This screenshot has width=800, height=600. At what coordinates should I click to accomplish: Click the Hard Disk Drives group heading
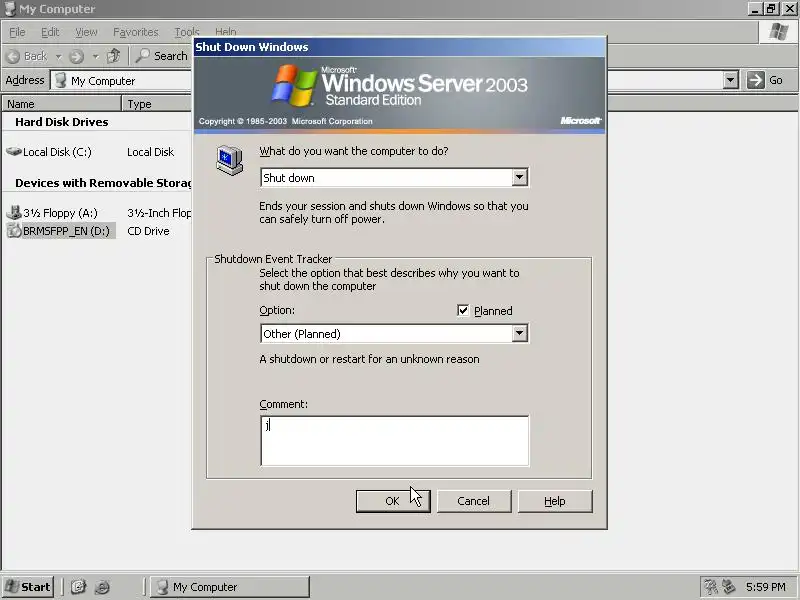[62, 122]
